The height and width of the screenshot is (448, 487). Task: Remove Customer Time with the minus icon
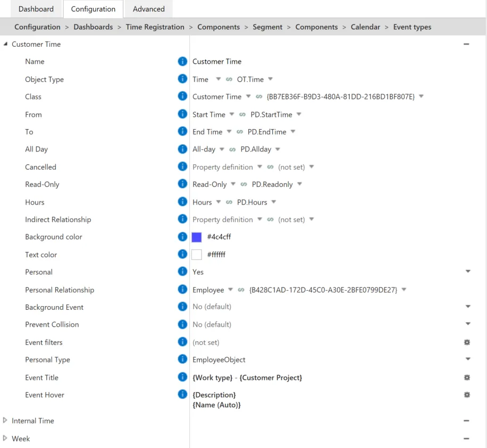(x=466, y=44)
